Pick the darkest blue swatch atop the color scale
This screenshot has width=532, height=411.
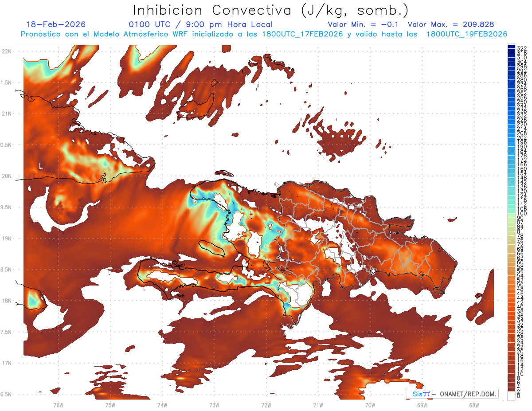(511, 47)
